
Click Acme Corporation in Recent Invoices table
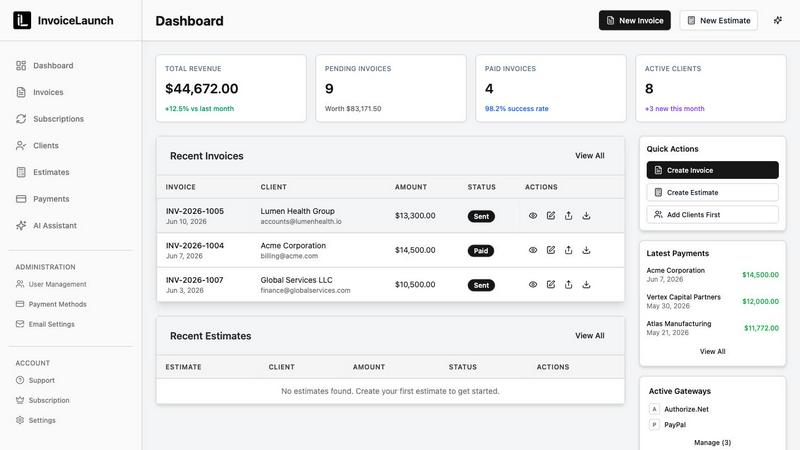(x=293, y=245)
